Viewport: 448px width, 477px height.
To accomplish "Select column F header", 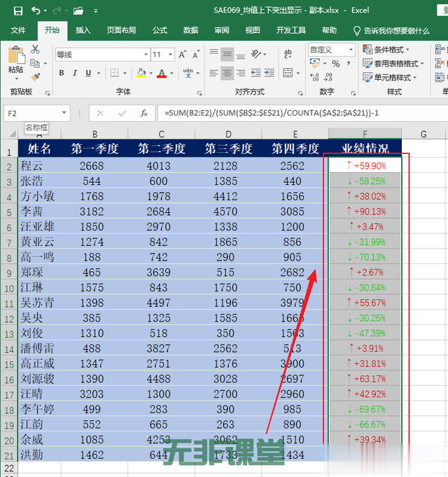I will [365, 133].
